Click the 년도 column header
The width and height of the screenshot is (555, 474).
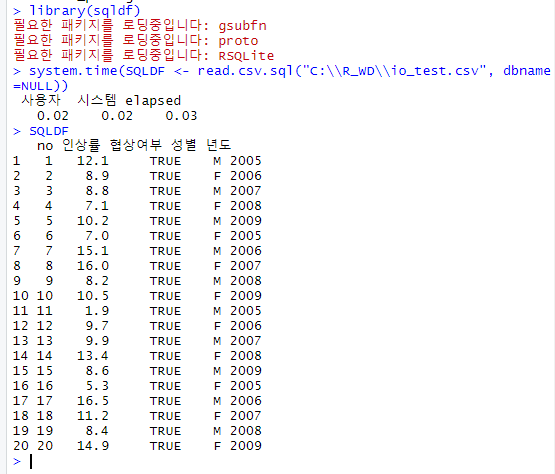click(x=218, y=145)
